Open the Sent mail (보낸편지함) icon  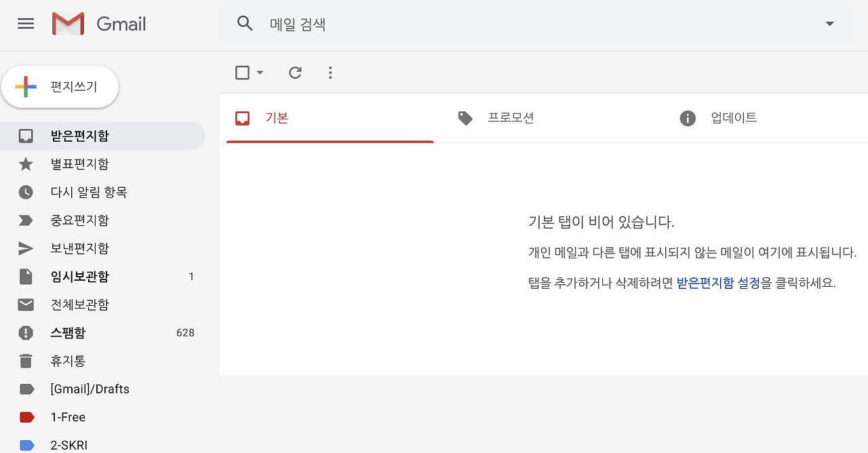[25, 248]
